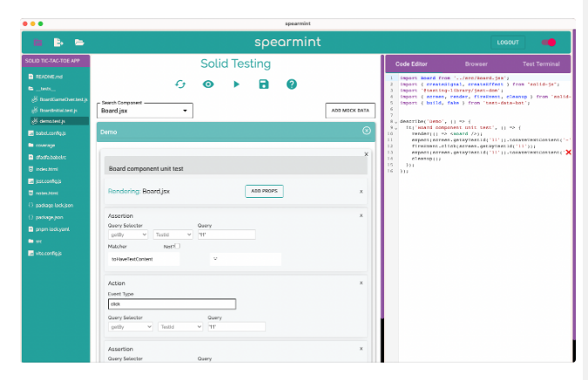Expand the __tests__ folder in file tree
Screen dimensions: 588x380
(x=43, y=89)
